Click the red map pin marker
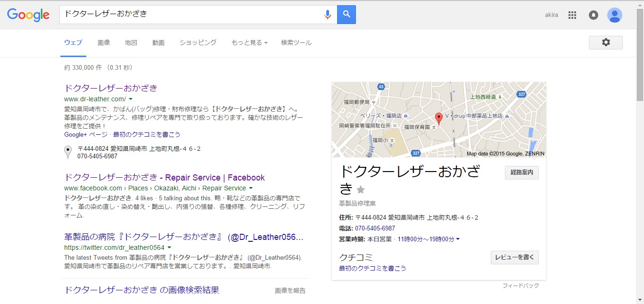This screenshot has height=304, width=644. click(x=439, y=119)
